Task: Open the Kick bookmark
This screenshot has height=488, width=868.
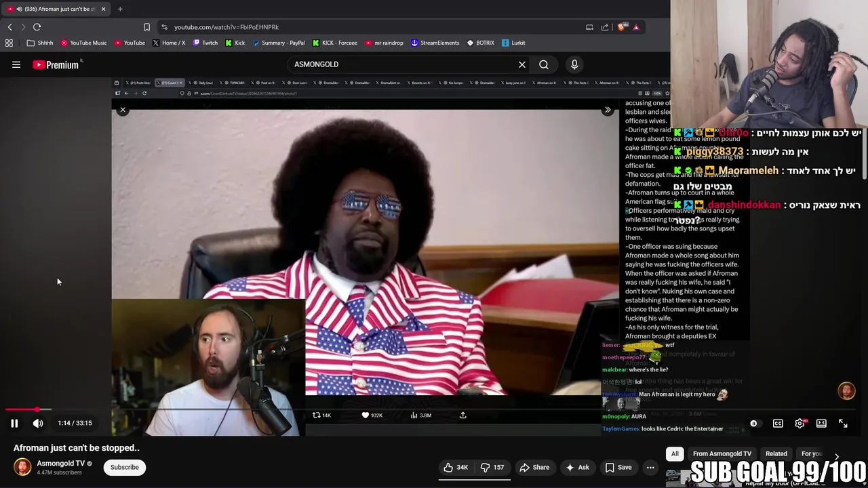Action: click(235, 43)
